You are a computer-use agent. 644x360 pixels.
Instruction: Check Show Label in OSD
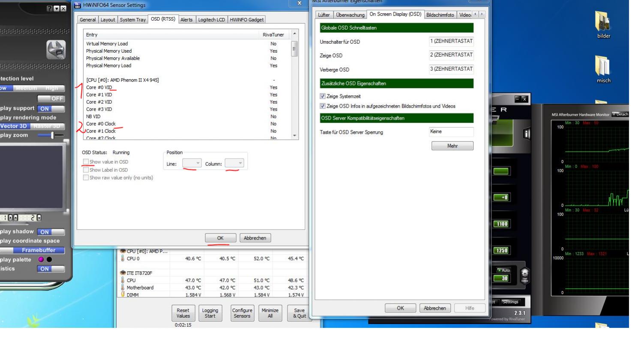click(x=86, y=170)
